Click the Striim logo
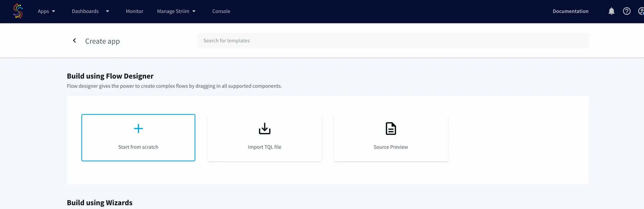Image resolution: width=644 pixels, height=209 pixels. 18,11
